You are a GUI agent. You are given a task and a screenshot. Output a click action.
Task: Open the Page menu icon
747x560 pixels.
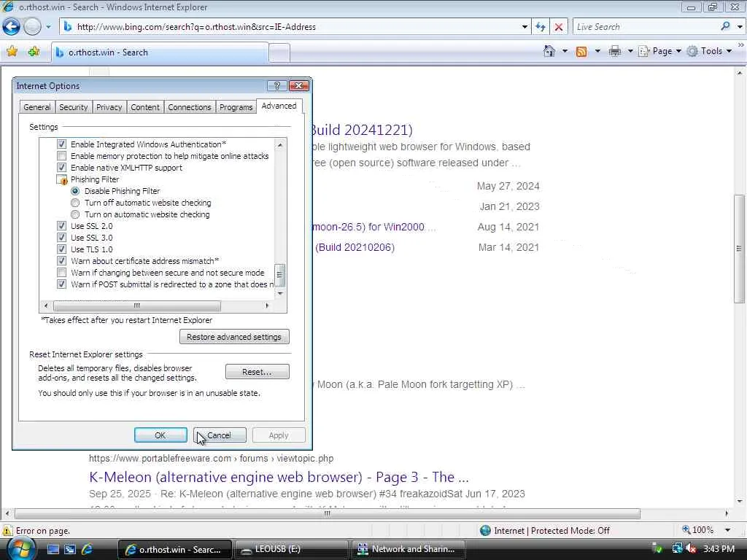click(644, 51)
